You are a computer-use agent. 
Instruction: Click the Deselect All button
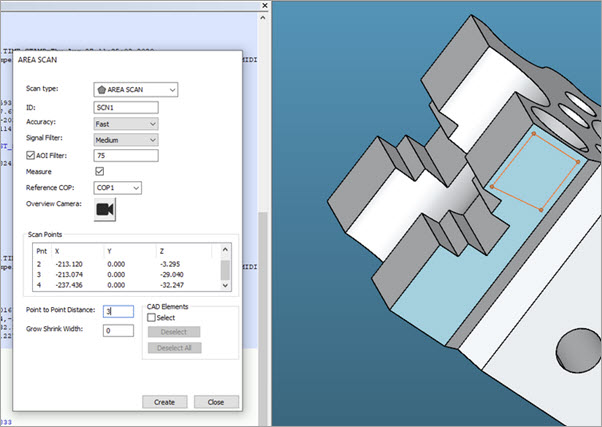[x=173, y=347]
